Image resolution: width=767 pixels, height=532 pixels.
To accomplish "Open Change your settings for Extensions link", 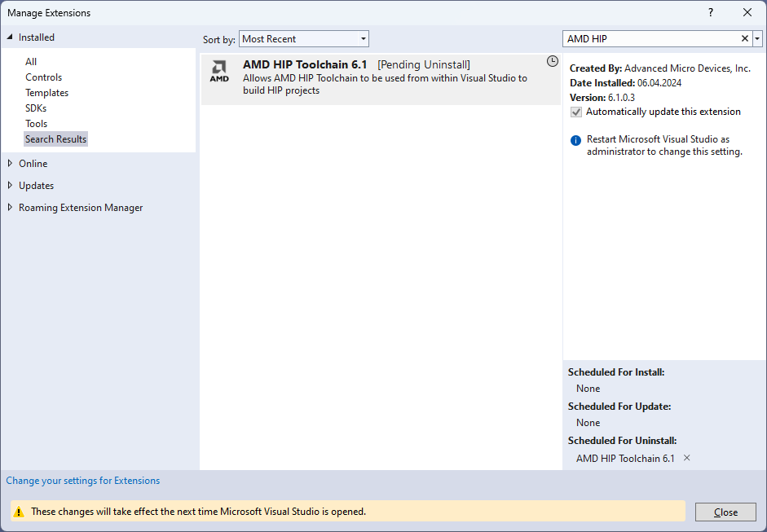I will (x=83, y=481).
